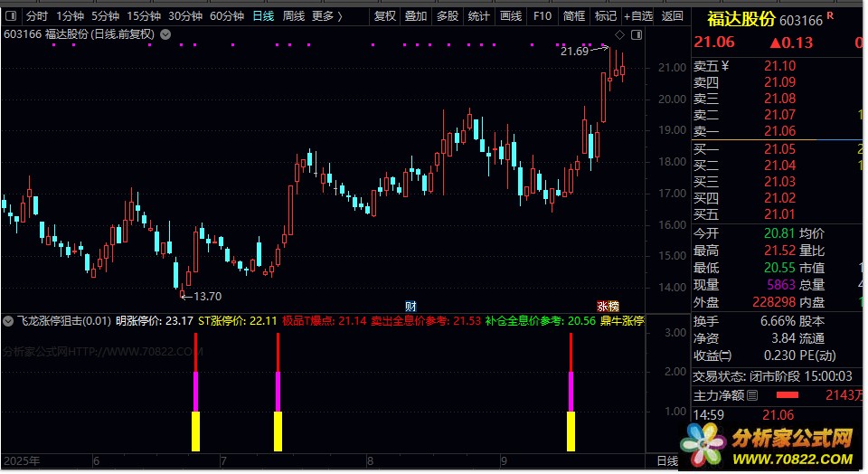Click 买三 price 21.03
This screenshot has height=474, width=868.
tap(779, 182)
